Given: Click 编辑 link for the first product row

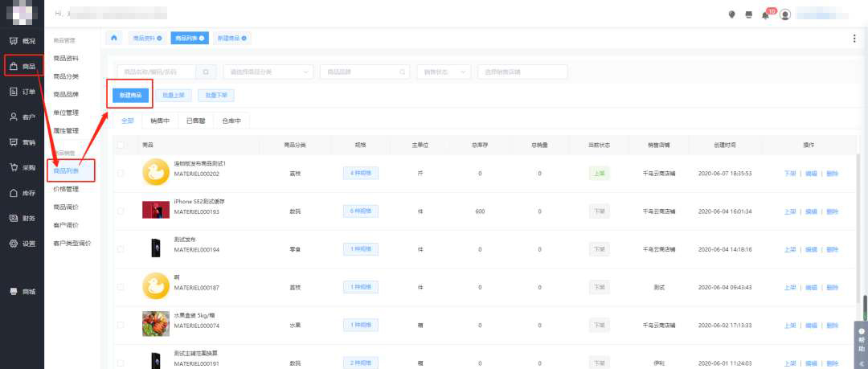Looking at the screenshot, I should point(811,173).
